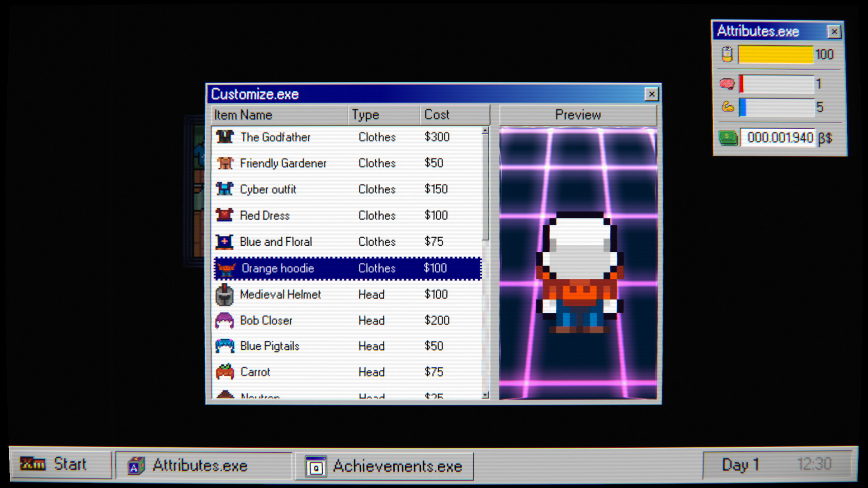Click the Bob Closer hair icon
The height and width of the screenshot is (488, 868).
tap(226, 320)
